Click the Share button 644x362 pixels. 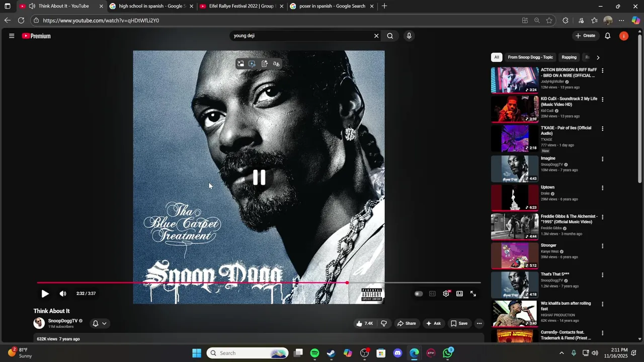[x=407, y=323]
